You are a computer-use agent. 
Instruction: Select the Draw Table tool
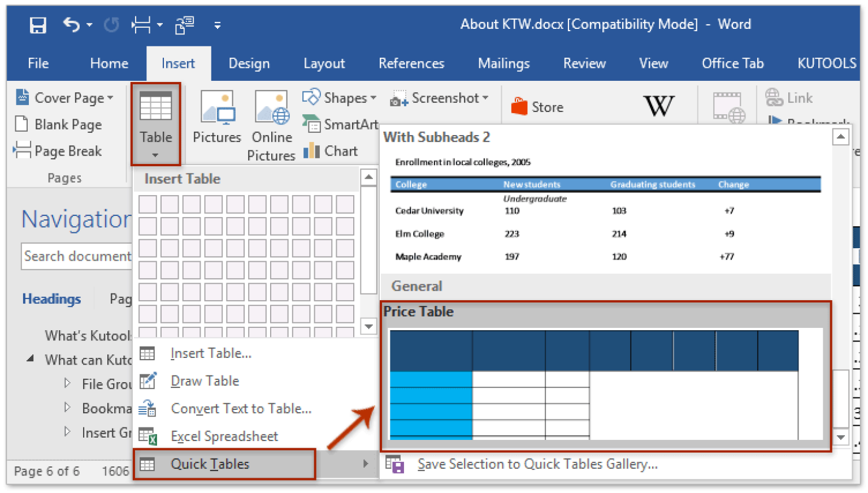(205, 380)
